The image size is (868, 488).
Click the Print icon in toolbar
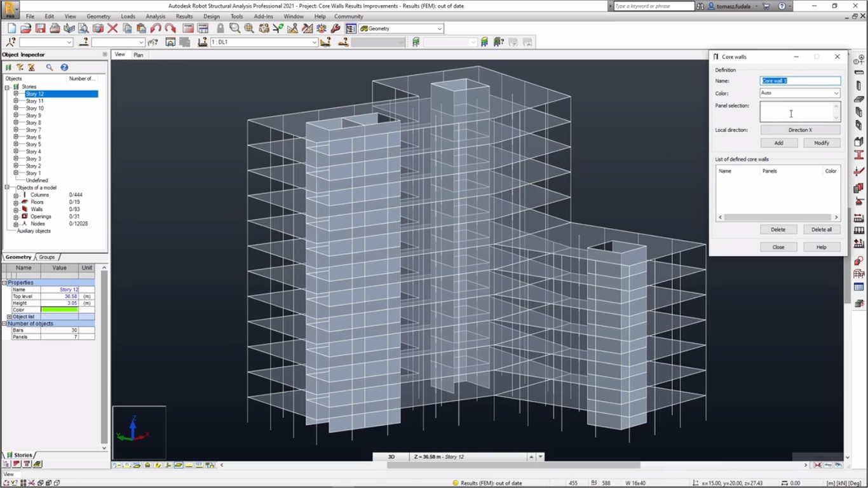tap(55, 29)
